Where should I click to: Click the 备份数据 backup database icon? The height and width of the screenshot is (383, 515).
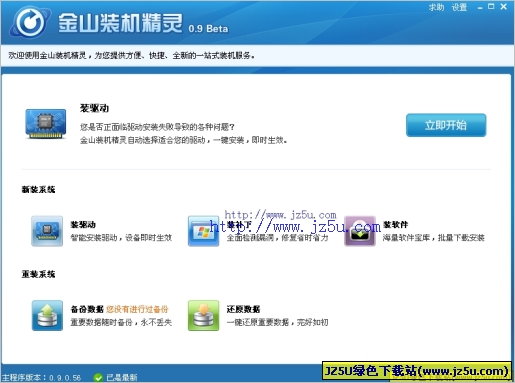(47, 315)
